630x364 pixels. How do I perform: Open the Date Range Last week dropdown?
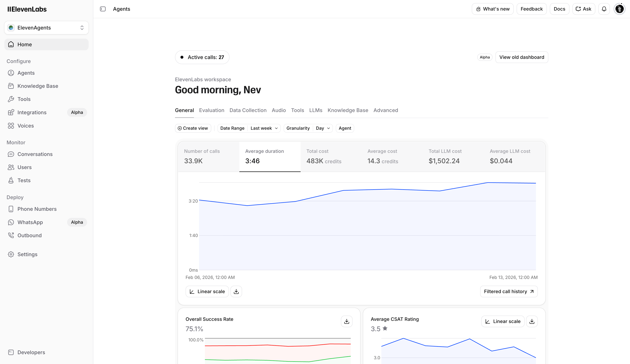pyautogui.click(x=264, y=128)
